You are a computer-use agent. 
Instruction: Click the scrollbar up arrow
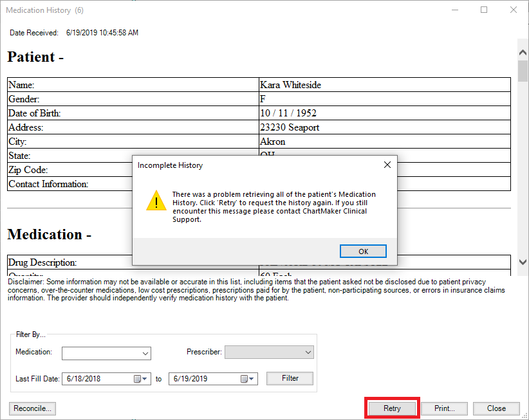point(523,50)
